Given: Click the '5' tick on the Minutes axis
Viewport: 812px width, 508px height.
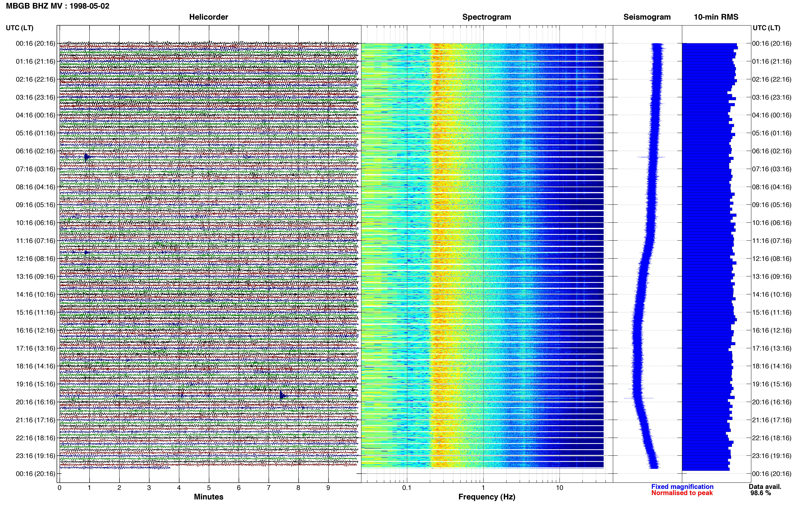Looking at the screenshot, I should (209, 488).
